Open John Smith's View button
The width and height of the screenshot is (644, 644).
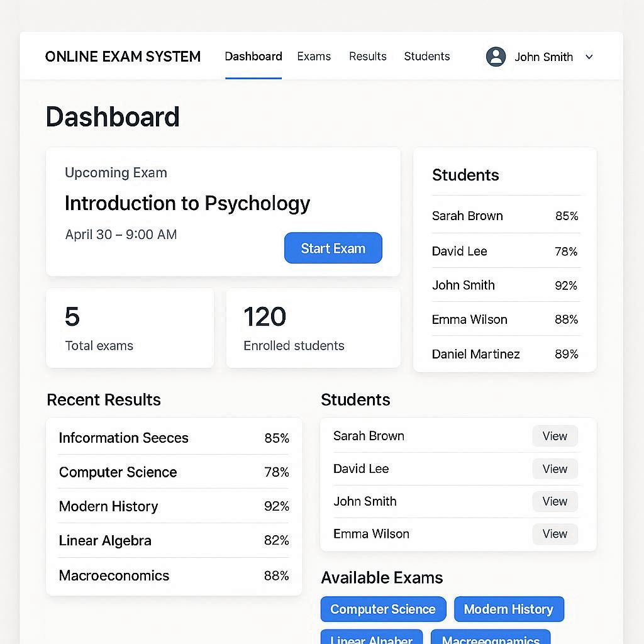(x=555, y=501)
